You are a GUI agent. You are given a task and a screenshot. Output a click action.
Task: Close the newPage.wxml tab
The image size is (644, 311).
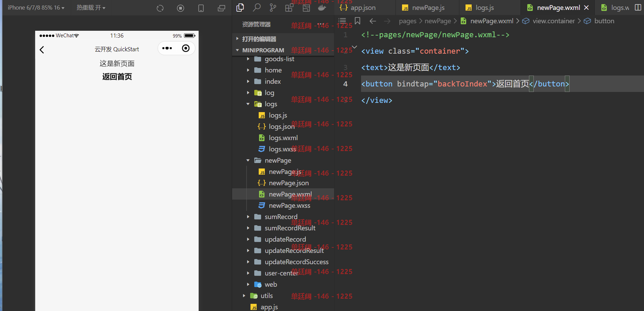(x=586, y=8)
